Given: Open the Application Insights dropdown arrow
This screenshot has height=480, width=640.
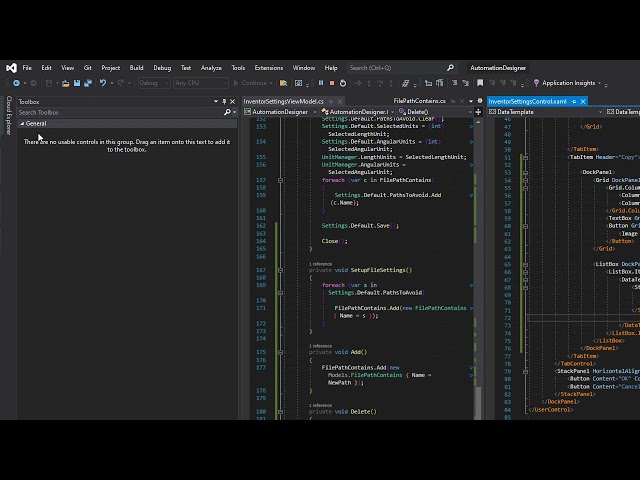Looking at the screenshot, I should pyautogui.click(x=600, y=83).
